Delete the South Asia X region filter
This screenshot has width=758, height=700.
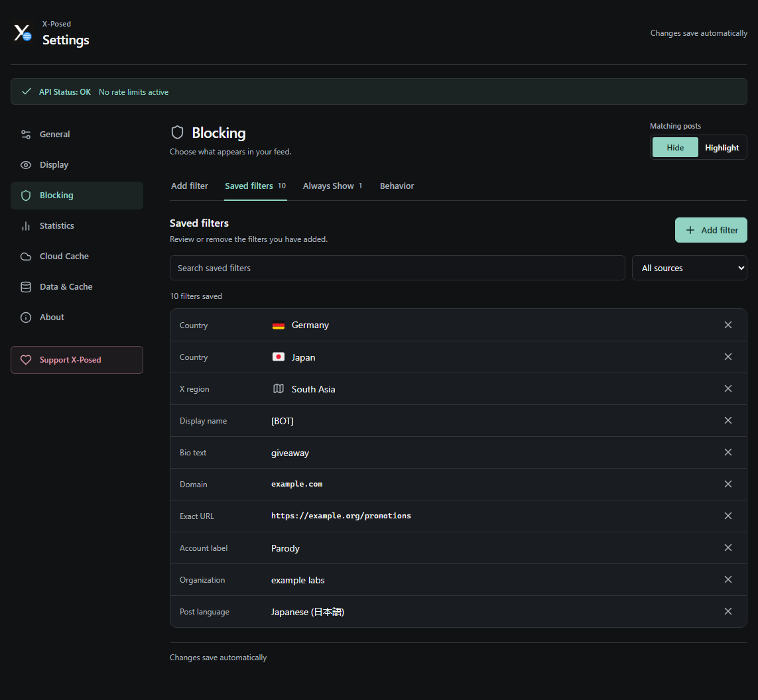pos(728,389)
